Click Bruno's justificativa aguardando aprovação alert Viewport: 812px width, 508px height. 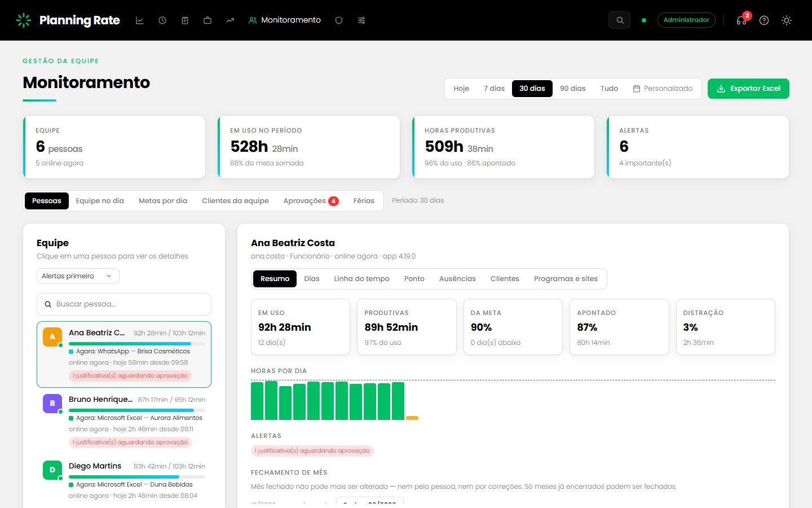point(130,443)
